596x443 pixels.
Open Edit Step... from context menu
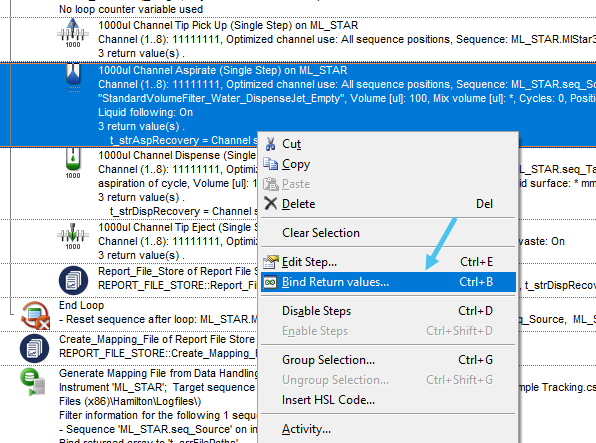(388, 262)
